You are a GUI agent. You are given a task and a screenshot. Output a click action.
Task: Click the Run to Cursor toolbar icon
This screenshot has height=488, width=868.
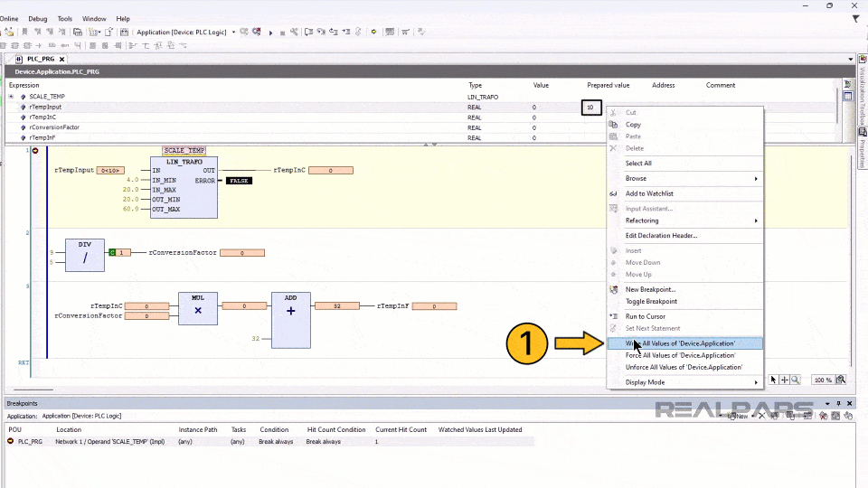click(x=346, y=33)
